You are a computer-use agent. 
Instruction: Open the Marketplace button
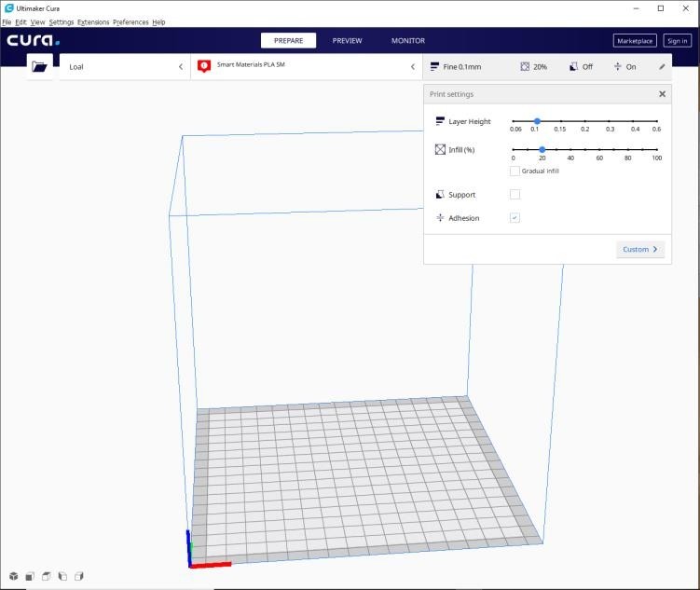point(635,41)
